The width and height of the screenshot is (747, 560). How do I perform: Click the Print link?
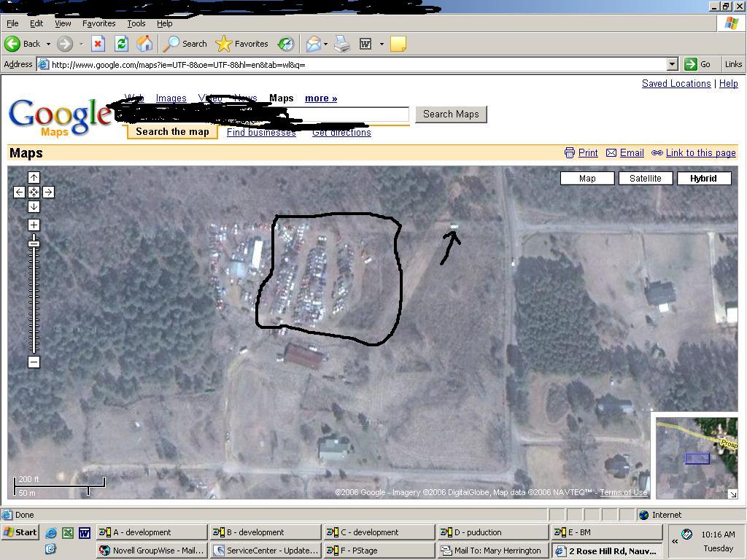588,153
